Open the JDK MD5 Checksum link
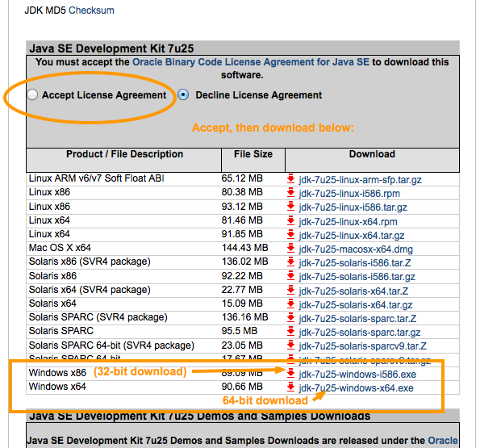This screenshot has height=448, width=480. [x=91, y=10]
